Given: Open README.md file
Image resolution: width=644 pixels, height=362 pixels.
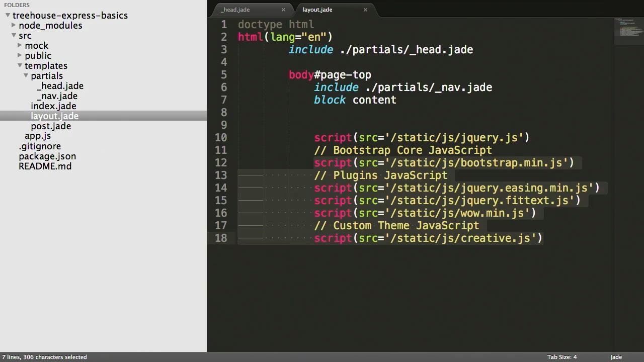Looking at the screenshot, I should point(45,166).
